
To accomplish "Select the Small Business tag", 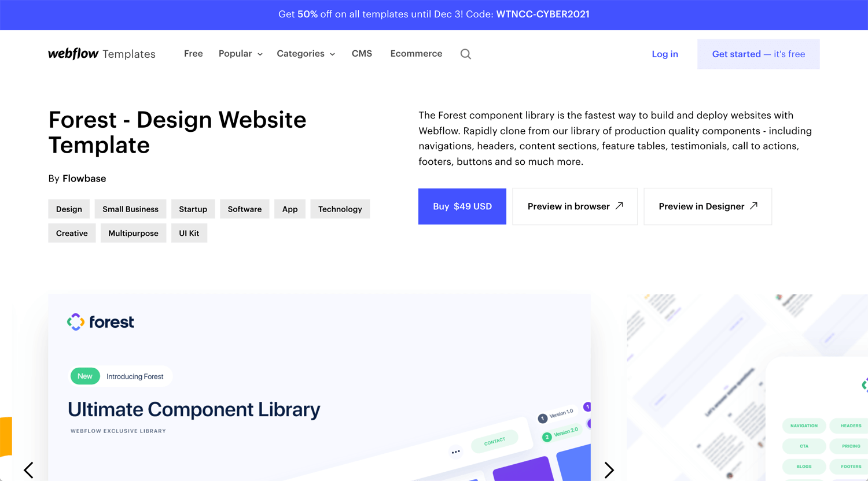I will pyautogui.click(x=130, y=209).
